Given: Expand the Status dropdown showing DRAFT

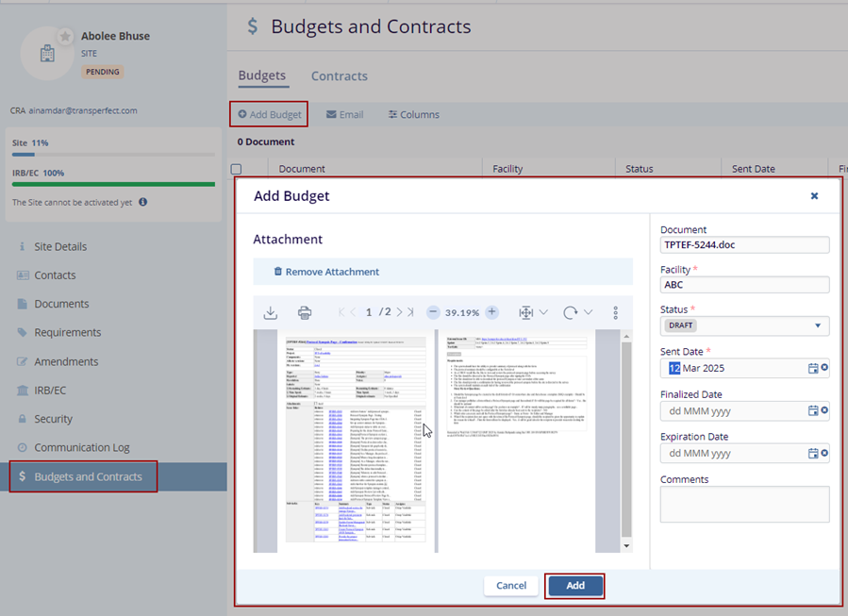Looking at the screenshot, I should click(x=817, y=325).
